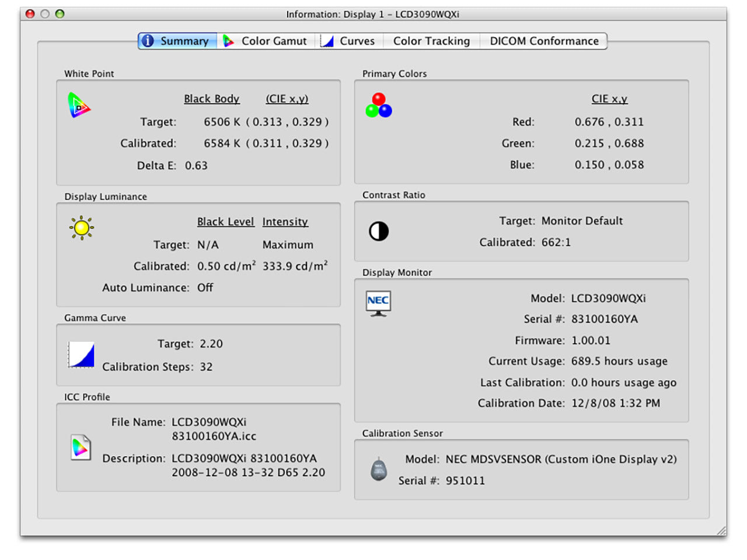The width and height of the screenshot is (747, 560).
Task: Select the Color Tracking tab
Action: [x=431, y=41]
